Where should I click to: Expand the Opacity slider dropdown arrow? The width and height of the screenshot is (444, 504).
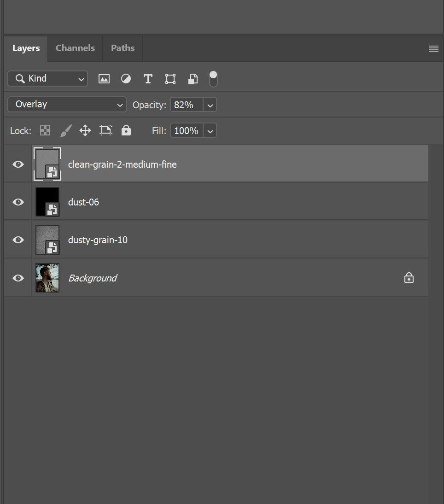click(210, 105)
